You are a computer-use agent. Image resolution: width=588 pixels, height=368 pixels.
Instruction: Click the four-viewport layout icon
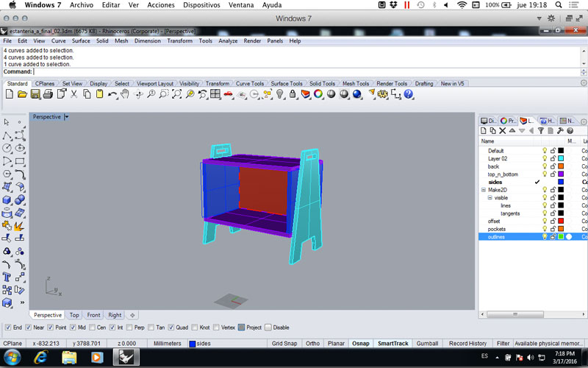[x=215, y=94]
